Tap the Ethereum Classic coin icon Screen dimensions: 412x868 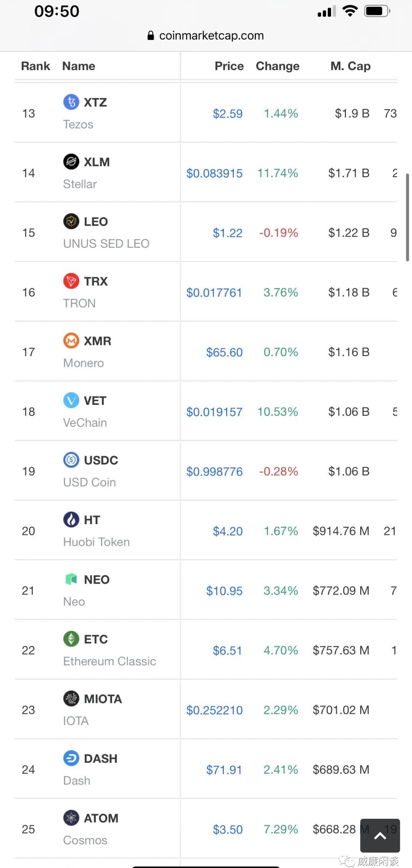[x=71, y=639]
